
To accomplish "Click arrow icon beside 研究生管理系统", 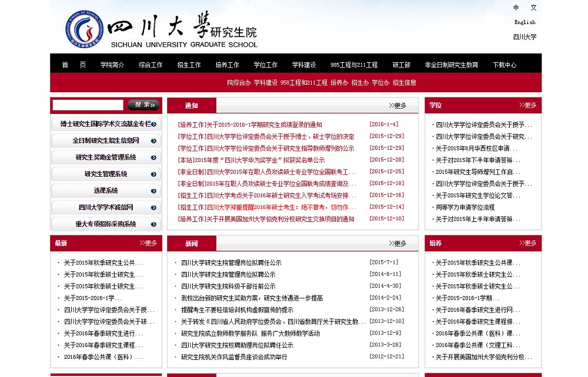I will point(153,174).
